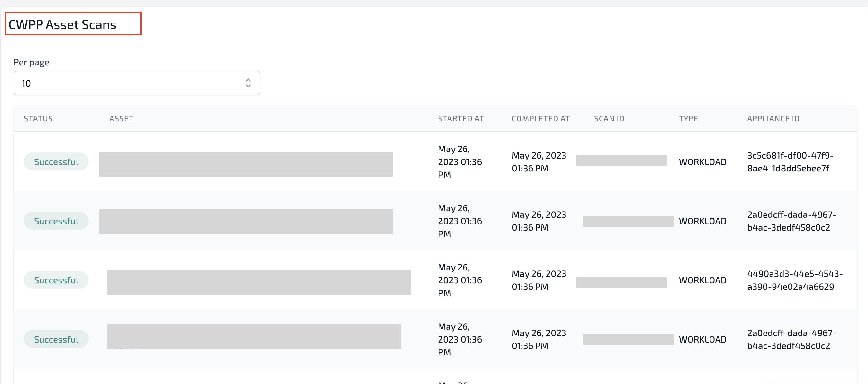The height and width of the screenshot is (384, 868).
Task: Sort by the STATUS column header
Action: pyautogui.click(x=38, y=119)
